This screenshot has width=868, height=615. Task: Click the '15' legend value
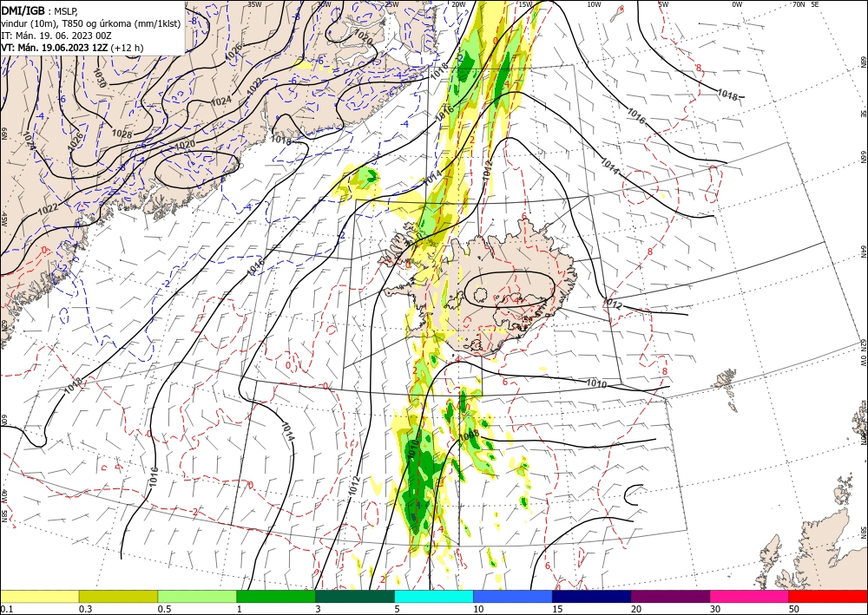tap(557, 609)
